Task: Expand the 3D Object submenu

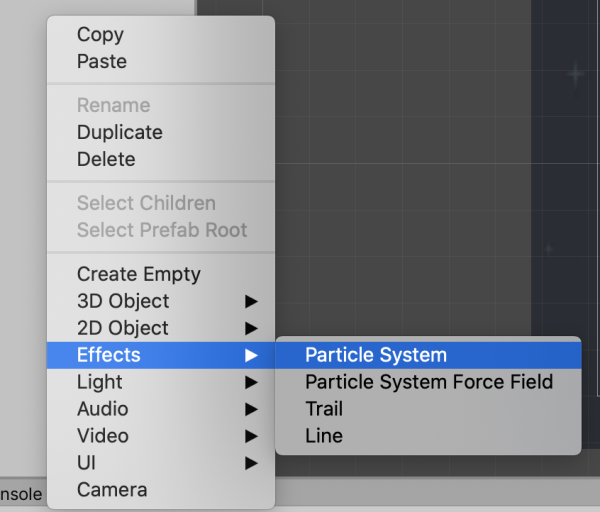Action: [123, 301]
